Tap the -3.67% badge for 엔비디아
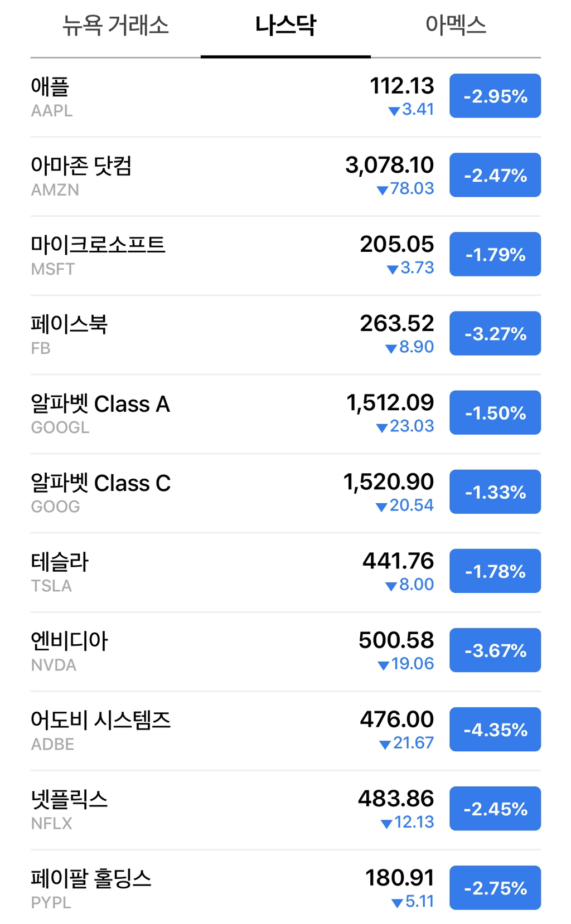Viewport: 571px width, 924px height. 495,650
